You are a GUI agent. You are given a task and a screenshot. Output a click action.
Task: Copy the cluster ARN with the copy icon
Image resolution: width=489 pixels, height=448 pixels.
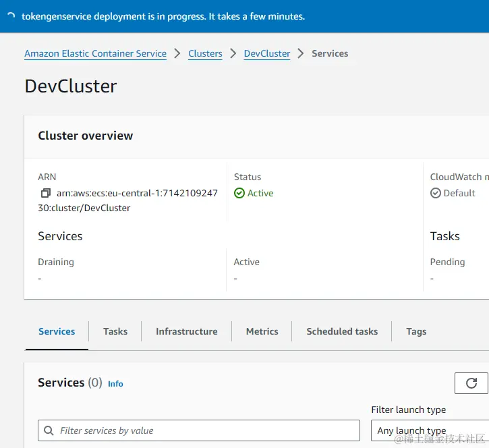[46, 193]
